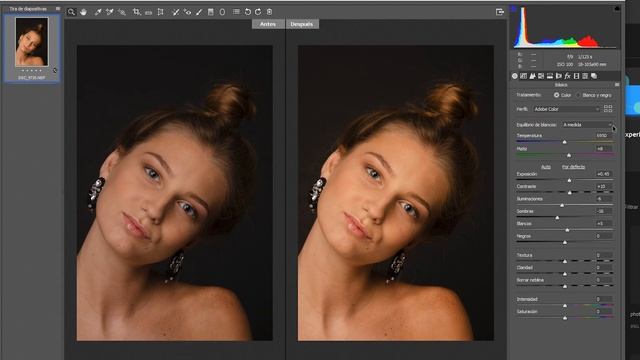
Task: Click the Saturación value field
Action: pos(603,311)
